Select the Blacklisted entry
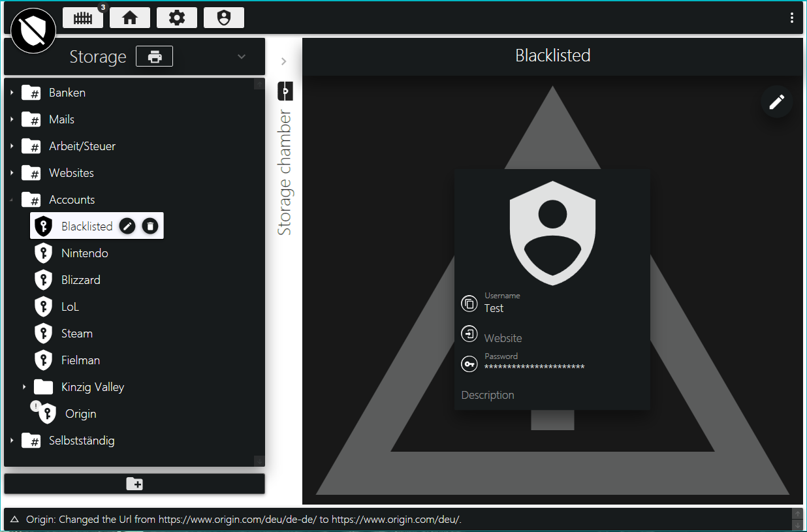 [x=87, y=227]
